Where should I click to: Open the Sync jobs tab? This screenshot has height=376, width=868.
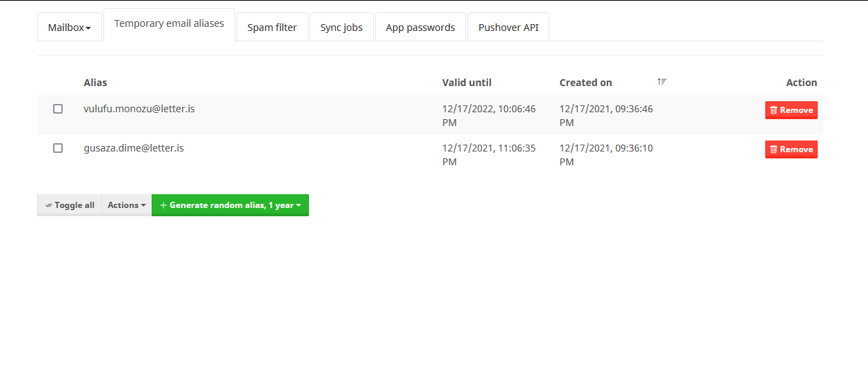[341, 28]
